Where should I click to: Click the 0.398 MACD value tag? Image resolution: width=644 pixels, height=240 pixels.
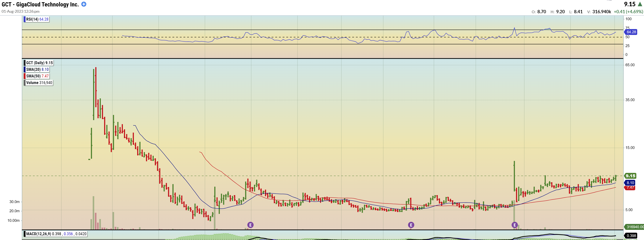(x=631, y=236)
